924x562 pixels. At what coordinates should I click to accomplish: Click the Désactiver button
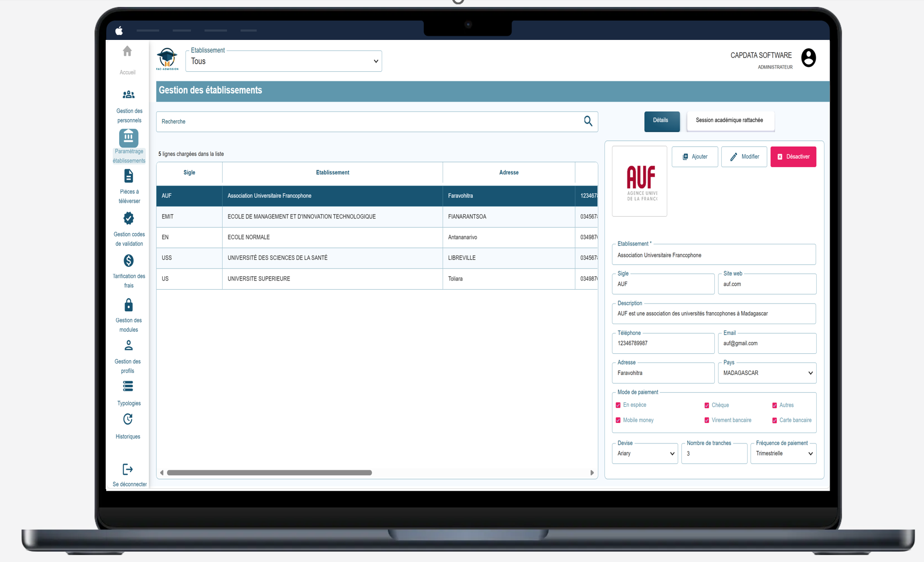coord(793,157)
